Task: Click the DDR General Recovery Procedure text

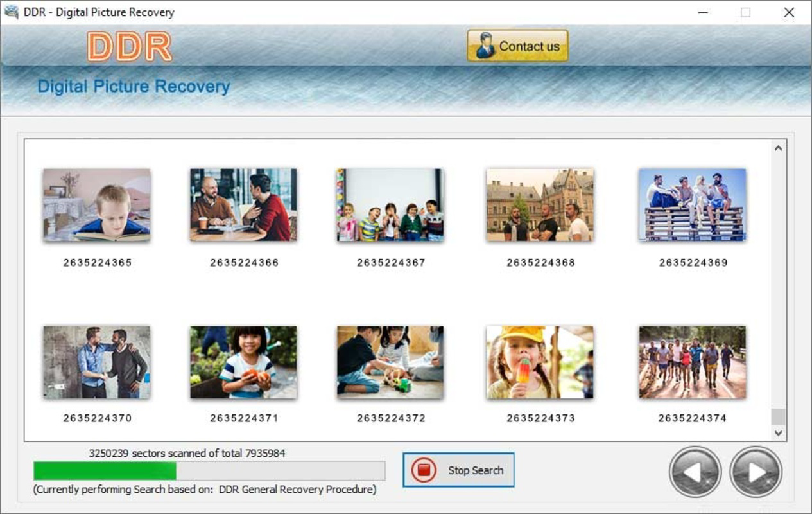Action: point(204,489)
